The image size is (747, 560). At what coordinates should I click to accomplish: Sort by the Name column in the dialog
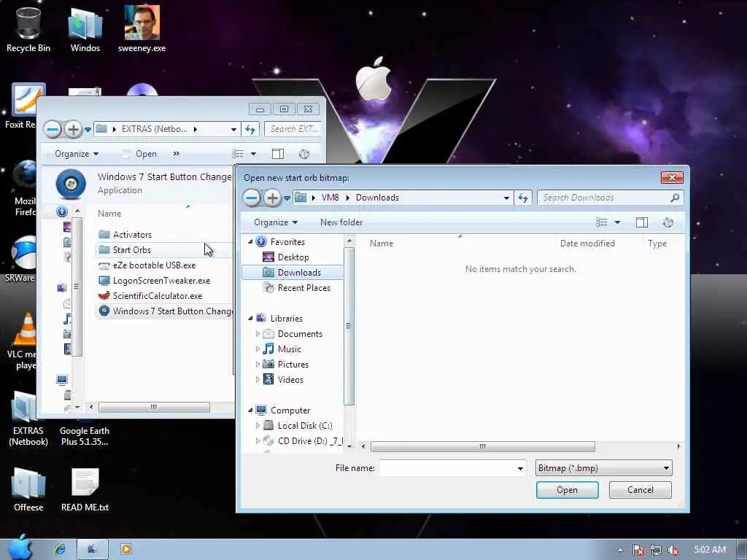(x=382, y=244)
